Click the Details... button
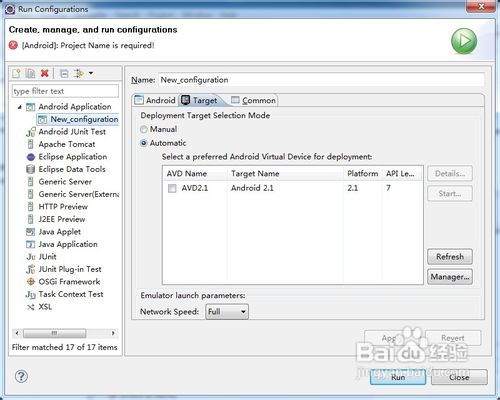Screen dimensions: 500x400 [x=450, y=174]
